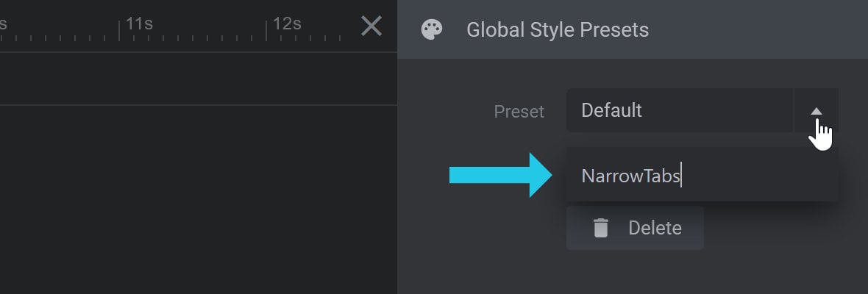Click the cut-off seconds label at ruler start
The image size is (868, 294).
coord(3,24)
